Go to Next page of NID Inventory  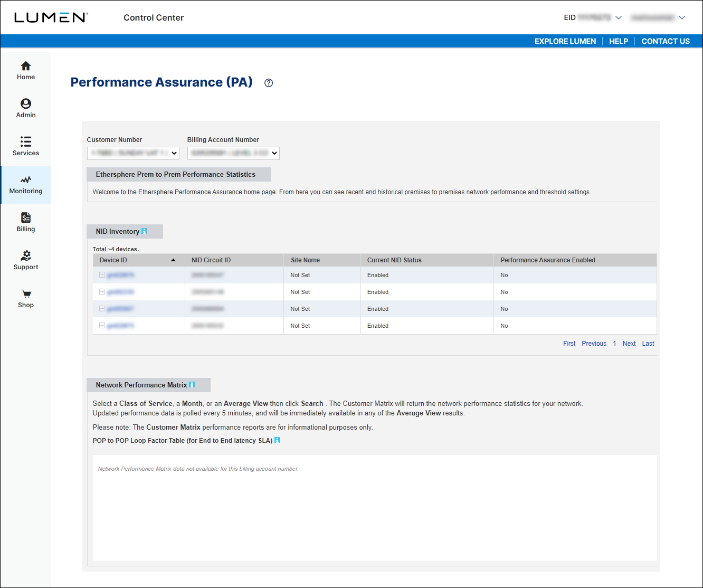(629, 344)
